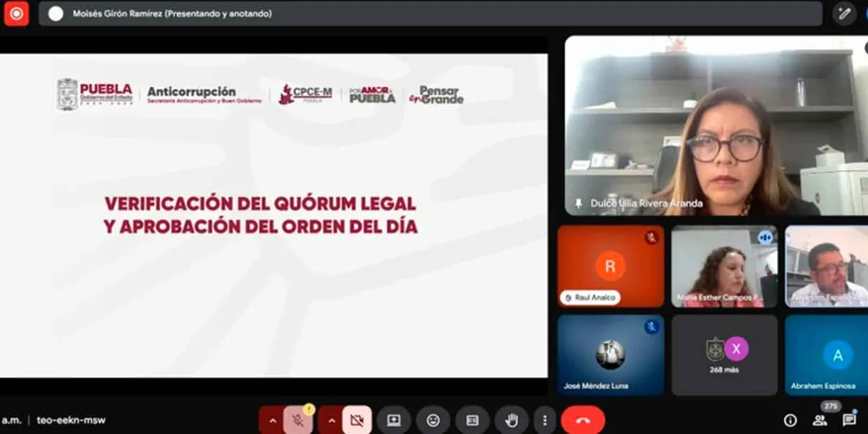Click Raul Analco's muted microphone icon

pyautogui.click(x=652, y=237)
